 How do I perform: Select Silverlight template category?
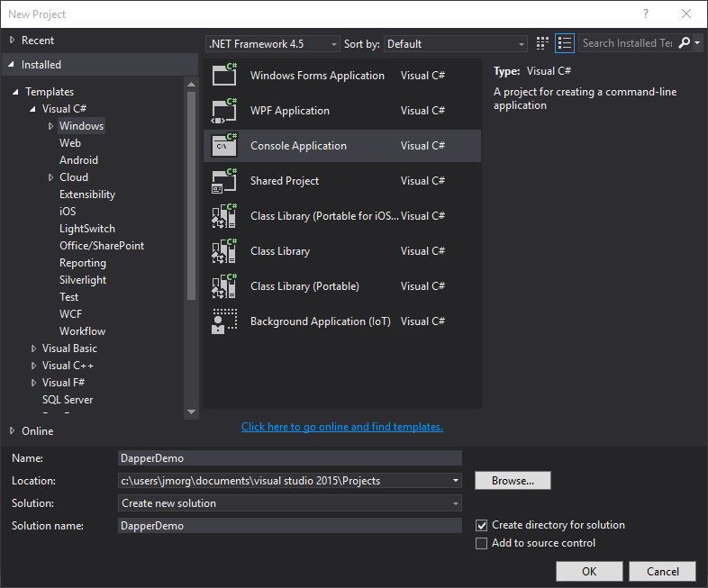pyautogui.click(x=83, y=280)
